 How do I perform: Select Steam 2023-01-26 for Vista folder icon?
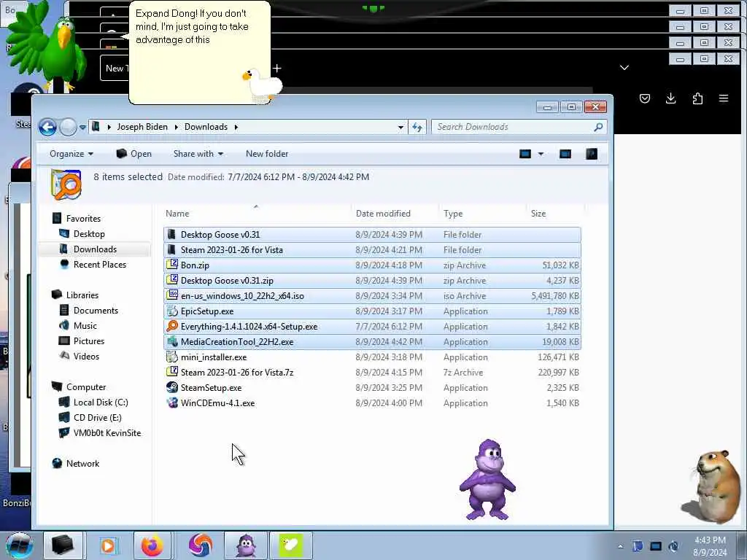(172, 249)
